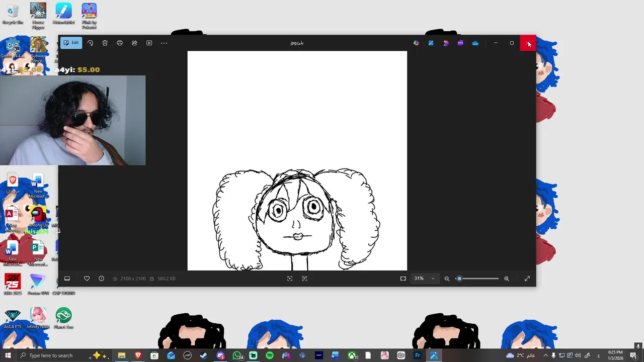Show hidden tray icons chevron
The image size is (644, 362).
click(x=545, y=355)
